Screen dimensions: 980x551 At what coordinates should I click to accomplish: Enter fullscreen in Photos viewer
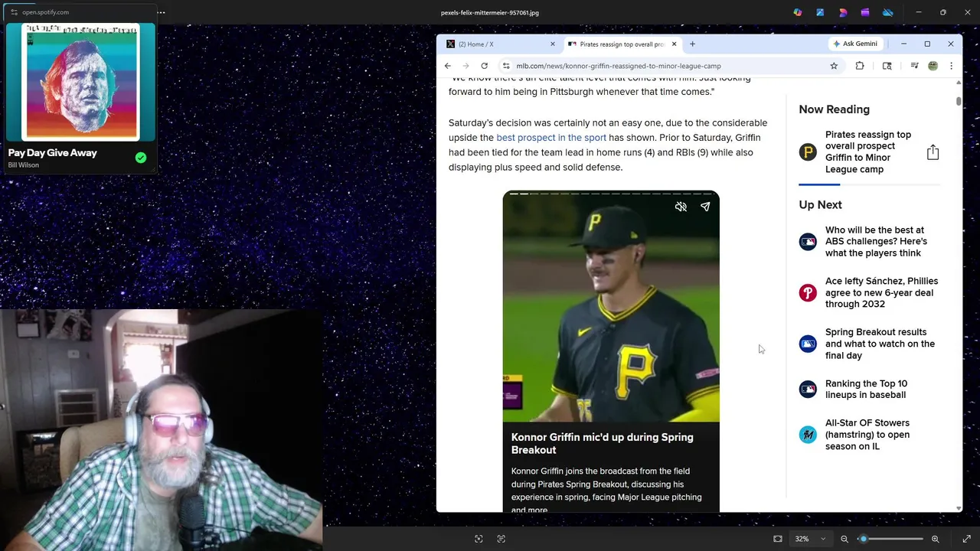click(966, 539)
